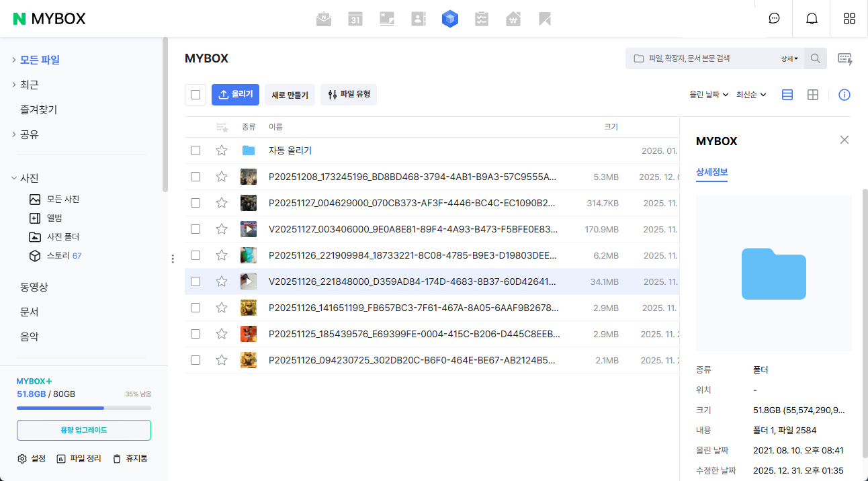Image resolution: width=868 pixels, height=481 pixels.
Task: Open 모든 사진 in sidebar
Action: (x=54, y=200)
